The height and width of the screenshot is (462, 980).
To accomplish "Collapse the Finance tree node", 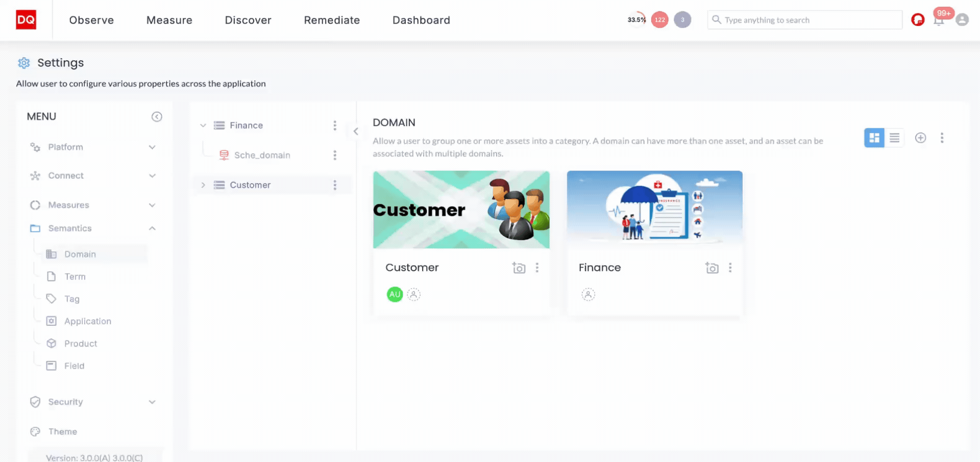I will (203, 125).
